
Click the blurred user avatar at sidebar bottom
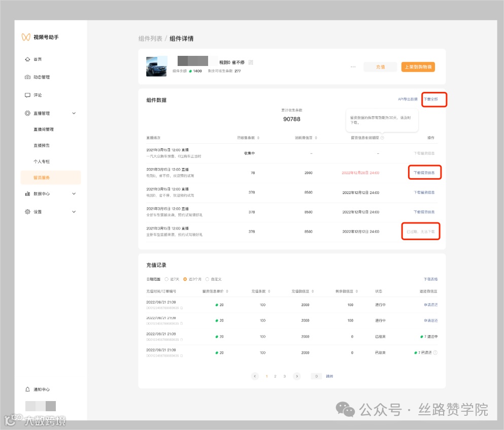click(41, 406)
